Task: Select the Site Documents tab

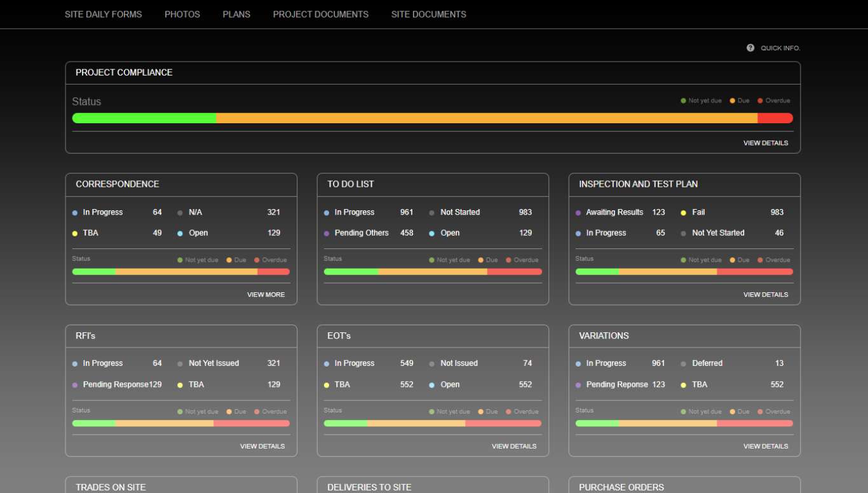Action: tap(428, 14)
